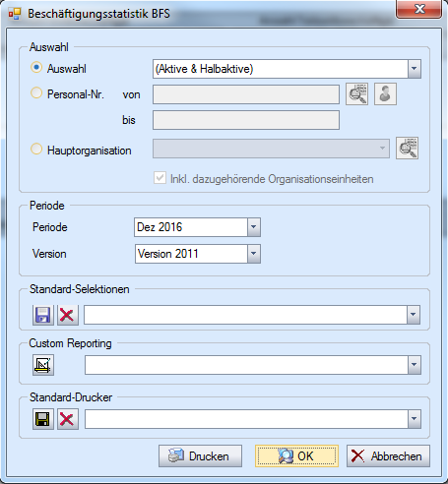
Task: Save the Standard-Selektionen with the blue disk
Action: (43, 315)
